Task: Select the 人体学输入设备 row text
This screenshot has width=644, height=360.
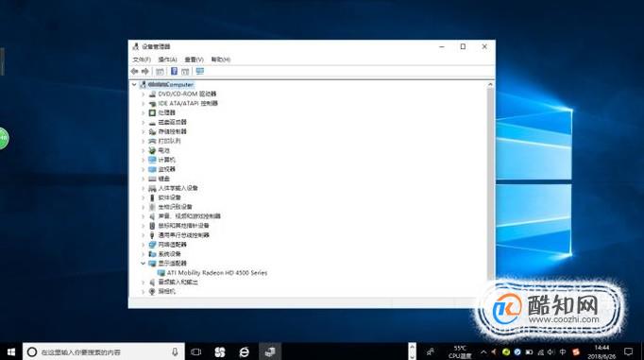Action: tap(178, 188)
